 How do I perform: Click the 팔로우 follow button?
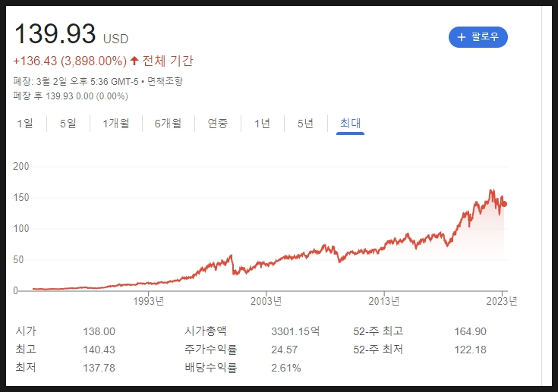pos(478,37)
